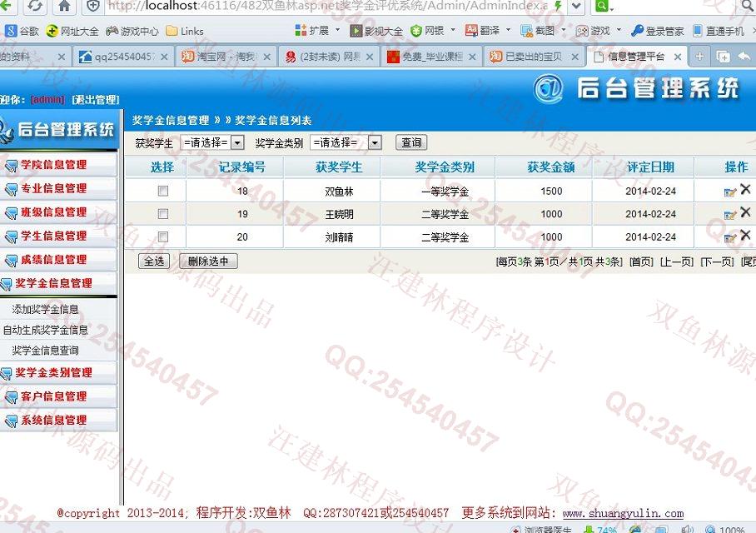Click the shield security icon in address bar
Viewport: 756px width, 533px height.
92,6
